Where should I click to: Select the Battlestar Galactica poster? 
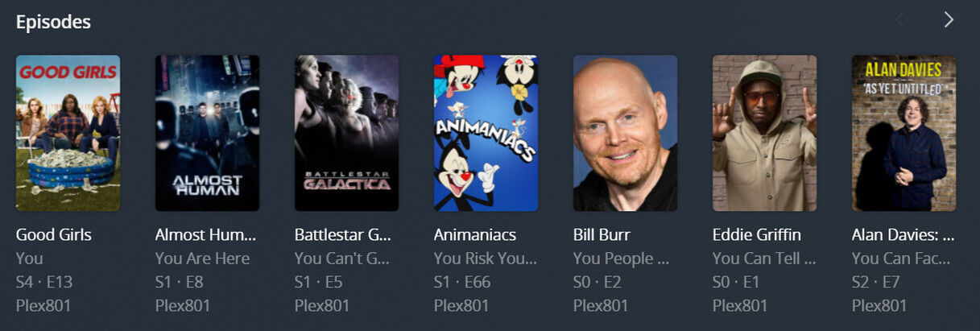(346, 133)
